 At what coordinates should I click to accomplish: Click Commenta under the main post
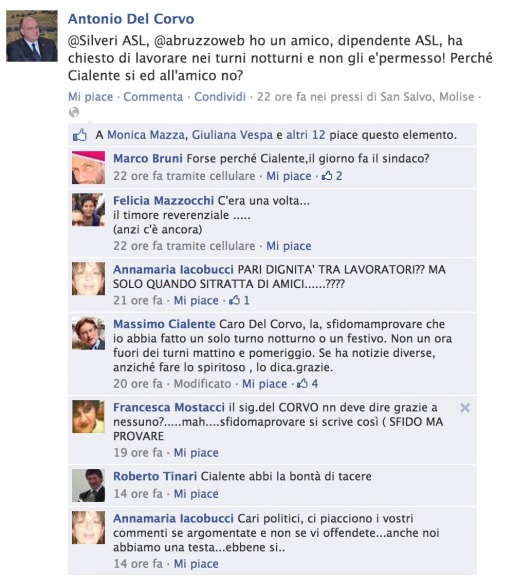coord(153,97)
